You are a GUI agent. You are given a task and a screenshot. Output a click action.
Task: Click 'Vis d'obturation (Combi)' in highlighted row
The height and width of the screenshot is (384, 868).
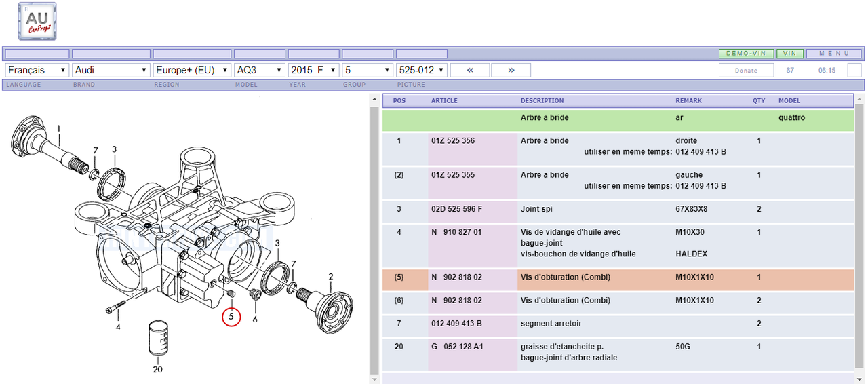click(x=566, y=277)
